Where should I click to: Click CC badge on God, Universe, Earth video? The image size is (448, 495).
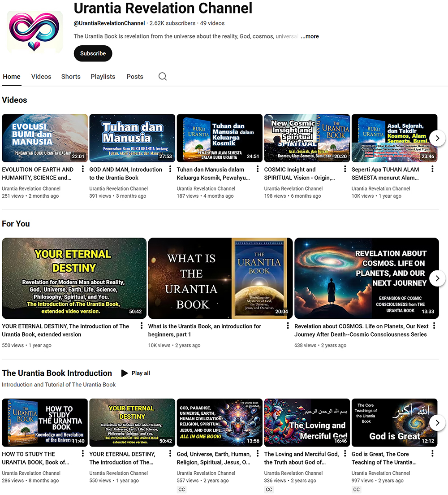pyautogui.click(x=181, y=489)
